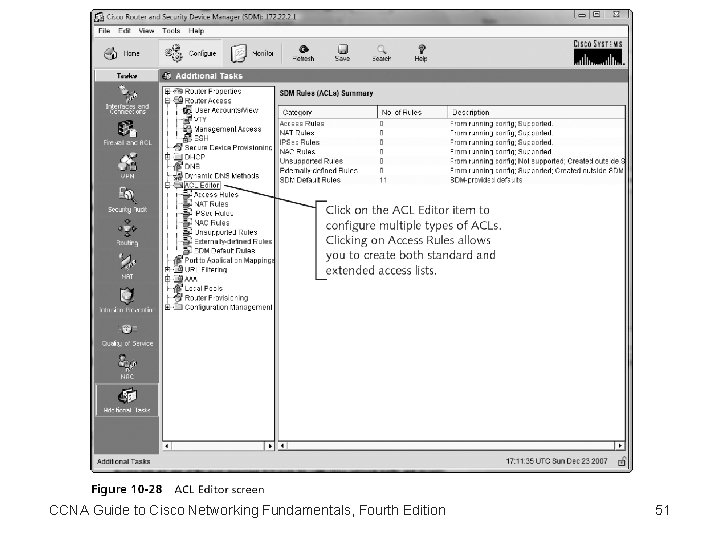Open the Help toolbar icon
This screenshot has height=540, width=720.
pos(421,49)
